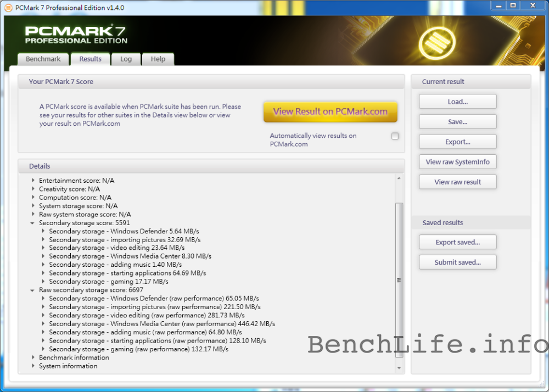Click the Save... button

pos(458,122)
